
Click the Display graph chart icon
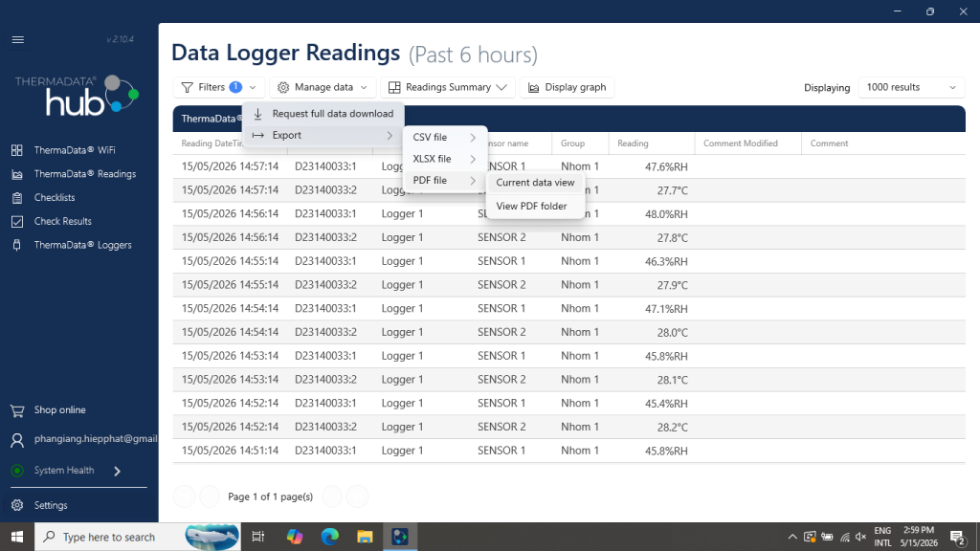coord(533,87)
